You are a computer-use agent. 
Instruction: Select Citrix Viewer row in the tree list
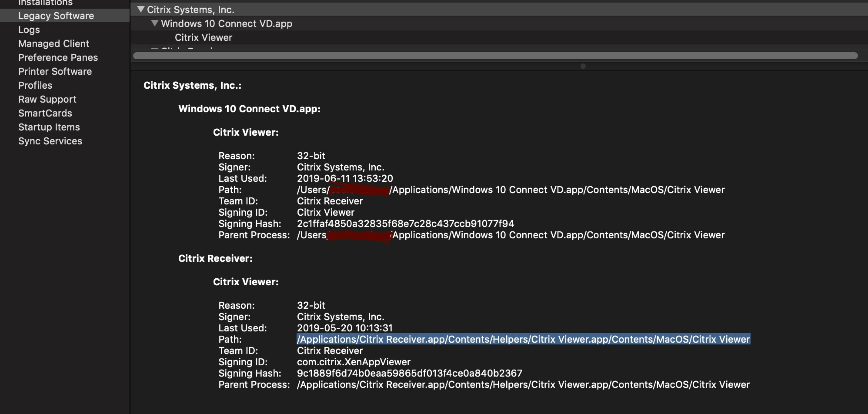click(204, 37)
